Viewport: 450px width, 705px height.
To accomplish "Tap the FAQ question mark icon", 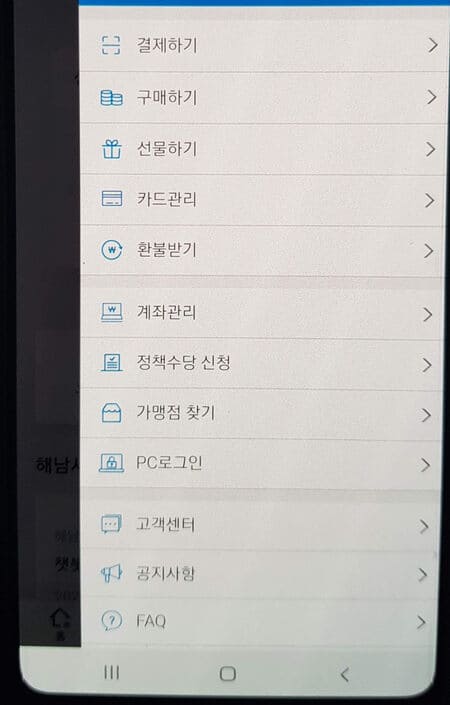I will pyautogui.click(x=111, y=621).
